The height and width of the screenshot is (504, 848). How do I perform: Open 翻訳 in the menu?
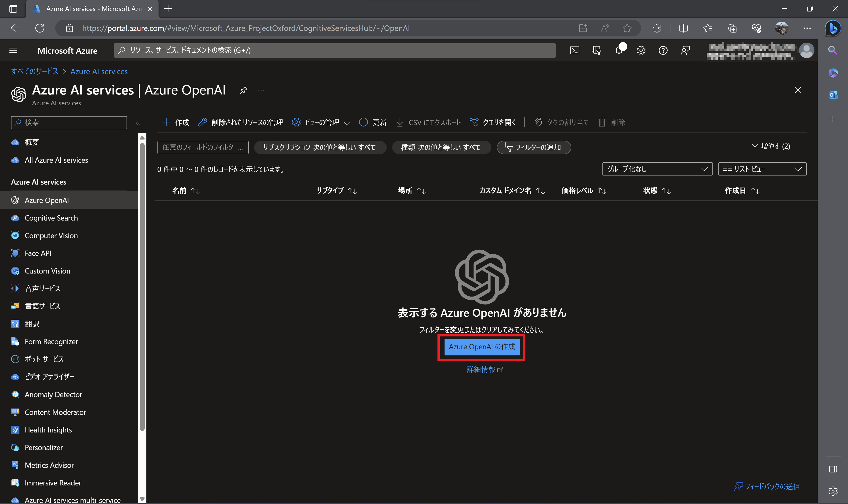click(69, 324)
